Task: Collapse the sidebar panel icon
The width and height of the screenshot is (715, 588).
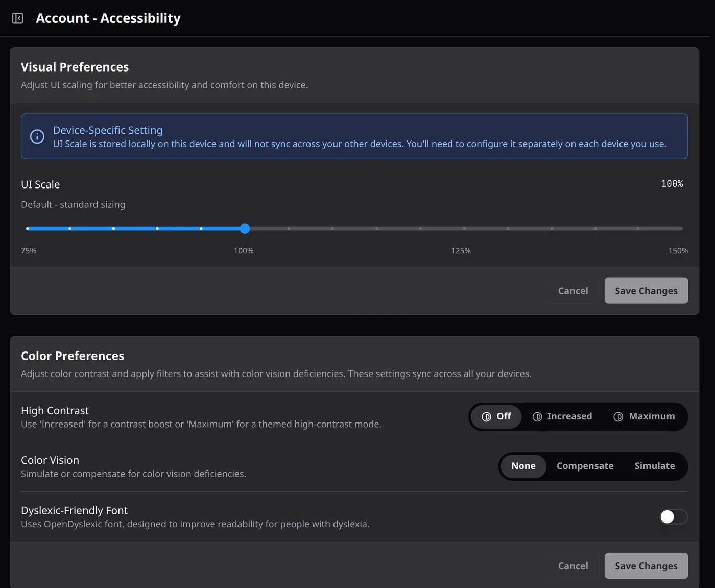Action: pyautogui.click(x=18, y=18)
